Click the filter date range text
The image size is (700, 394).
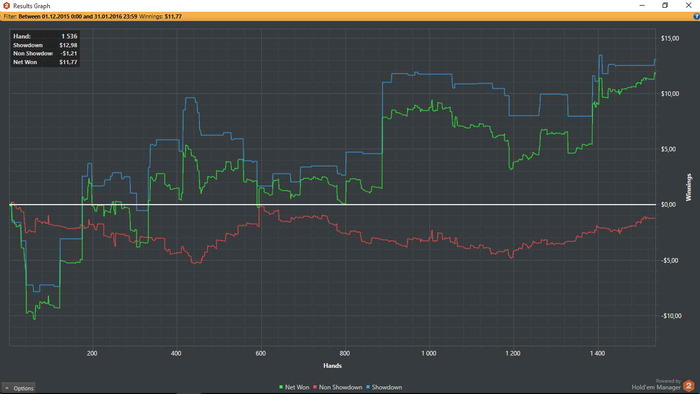coord(78,17)
